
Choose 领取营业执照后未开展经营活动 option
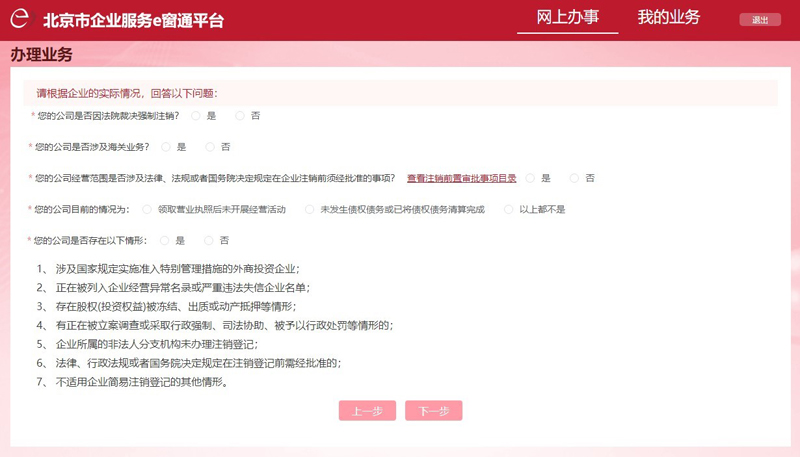tap(148, 209)
